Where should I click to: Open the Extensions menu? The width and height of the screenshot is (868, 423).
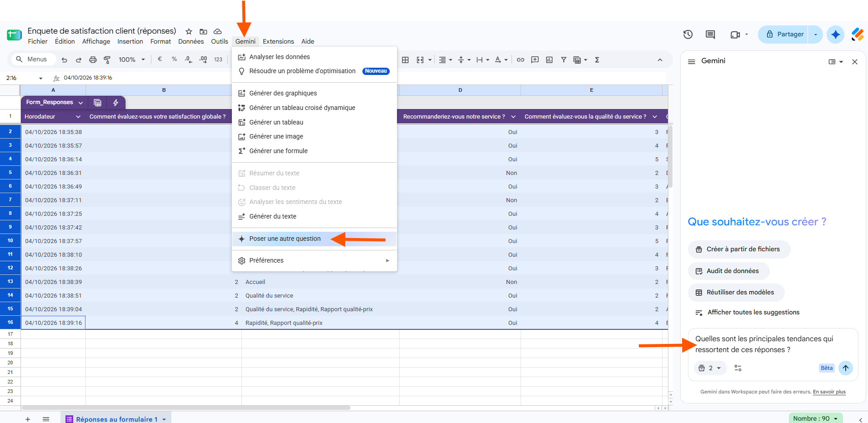278,41
